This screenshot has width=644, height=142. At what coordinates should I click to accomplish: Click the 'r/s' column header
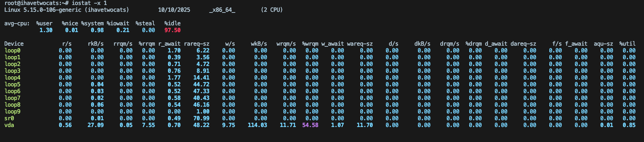(67, 44)
